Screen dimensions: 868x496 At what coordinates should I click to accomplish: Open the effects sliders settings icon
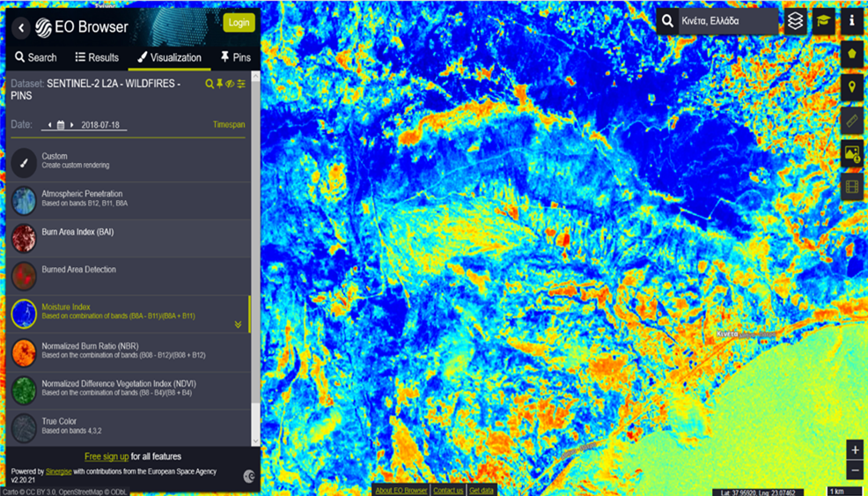[241, 85]
